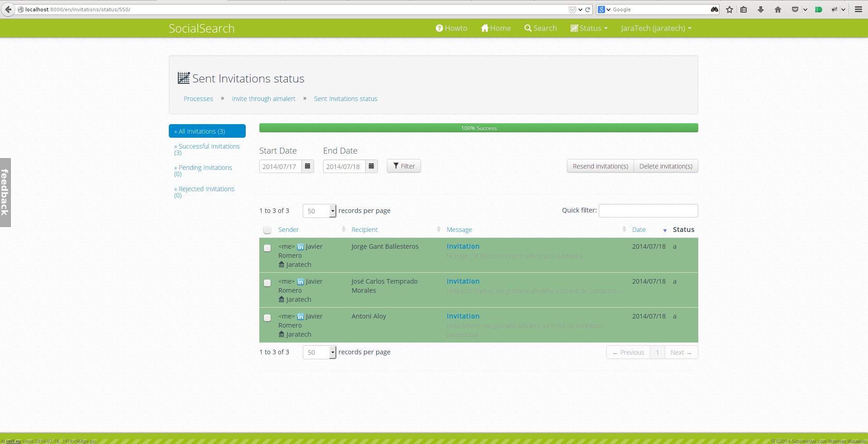Expand the Status menu in navbar
The height and width of the screenshot is (444, 868).
tap(589, 28)
